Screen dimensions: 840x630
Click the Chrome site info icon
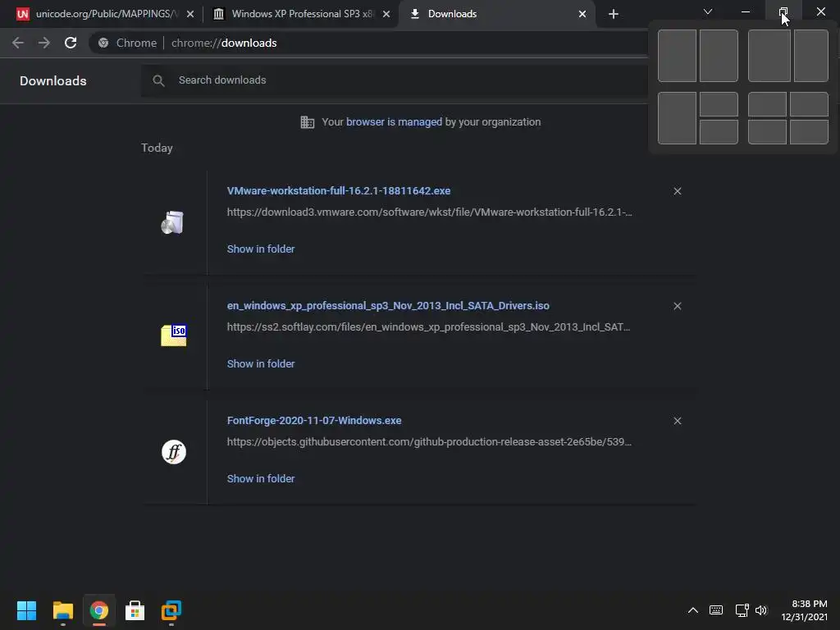click(103, 43)
